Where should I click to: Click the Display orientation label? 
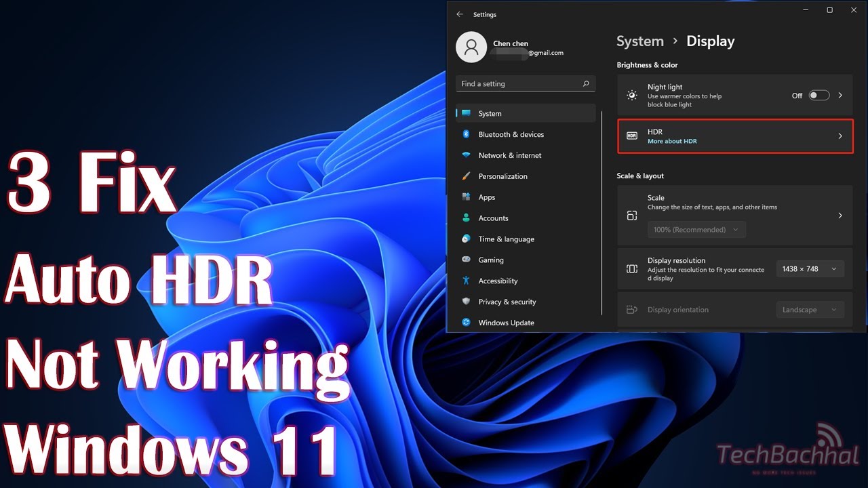coord(678,310)
